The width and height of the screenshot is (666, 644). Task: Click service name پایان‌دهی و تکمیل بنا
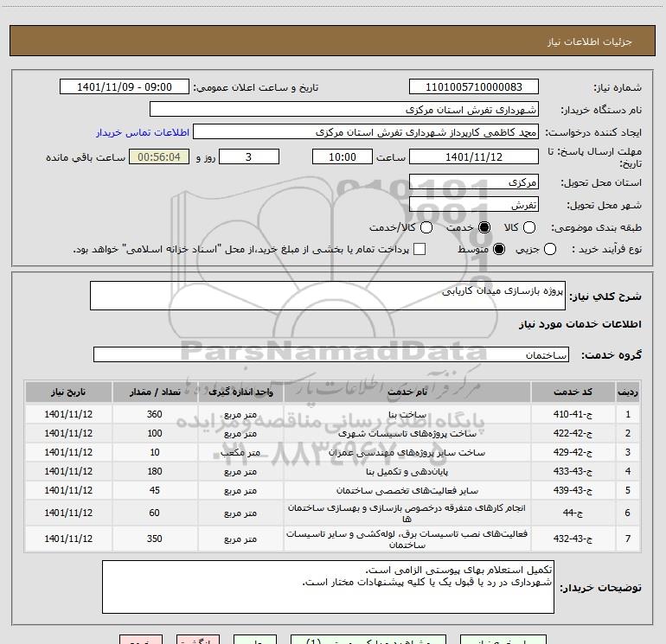(407, 471)
